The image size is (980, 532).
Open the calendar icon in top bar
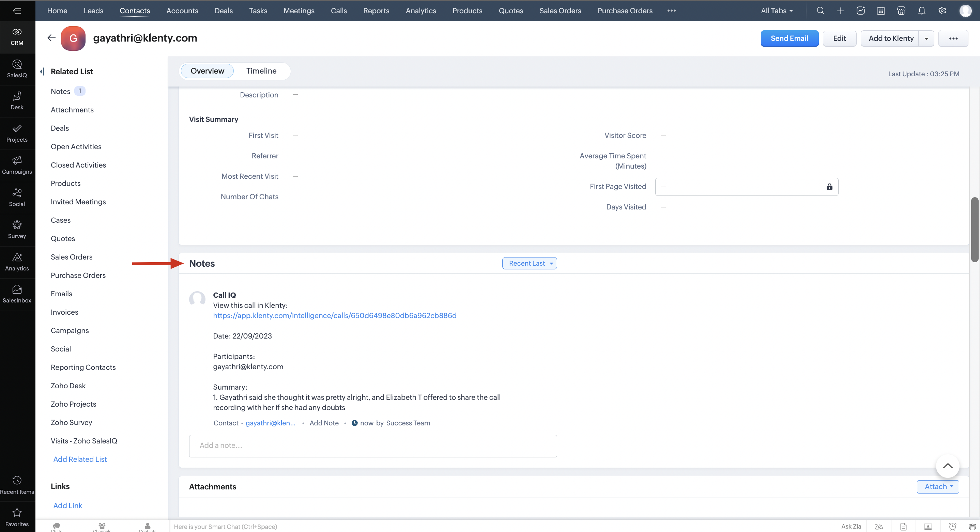click(x=881, y=11)
